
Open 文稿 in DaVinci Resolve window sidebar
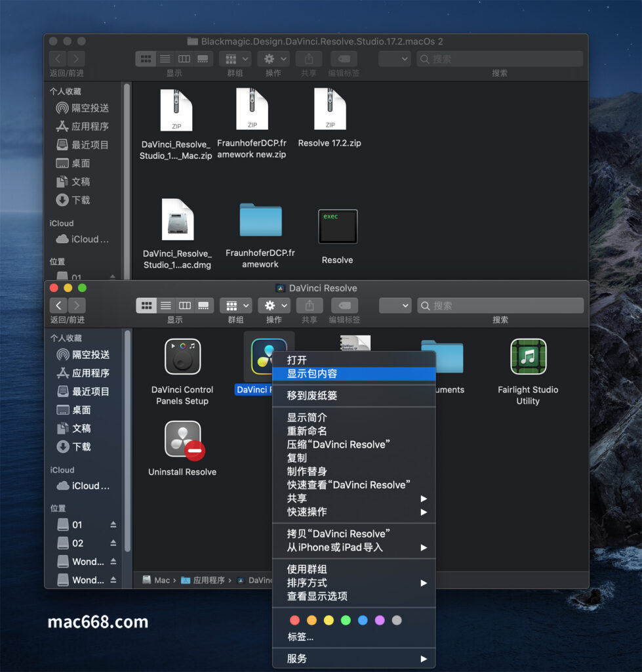(x=73, y=429)
